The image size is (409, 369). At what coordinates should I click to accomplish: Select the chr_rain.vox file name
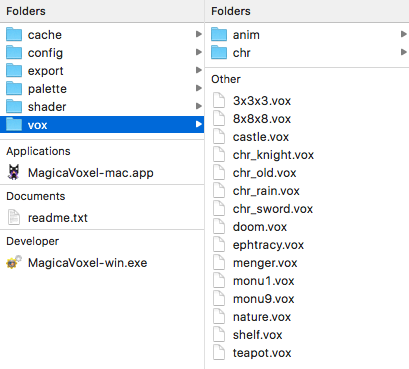click(x=266, y=191)
